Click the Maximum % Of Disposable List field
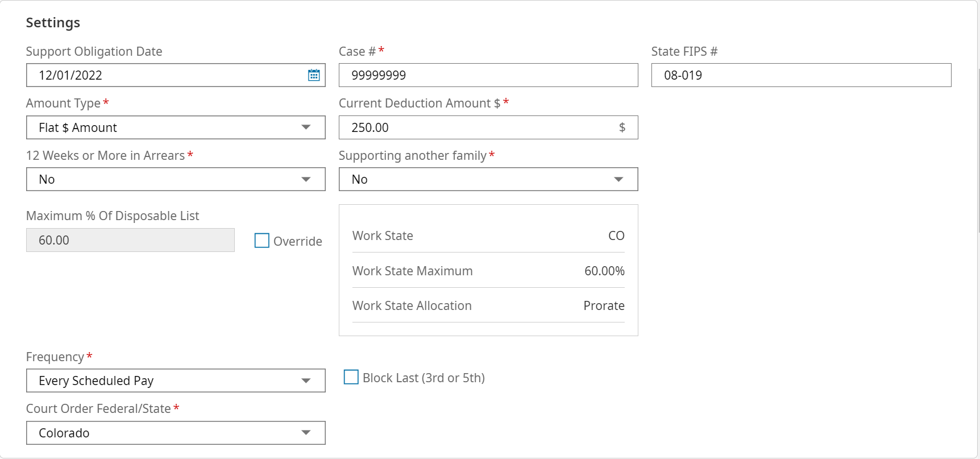This screenshot has width=980, height=459. [x=130, y=240]
